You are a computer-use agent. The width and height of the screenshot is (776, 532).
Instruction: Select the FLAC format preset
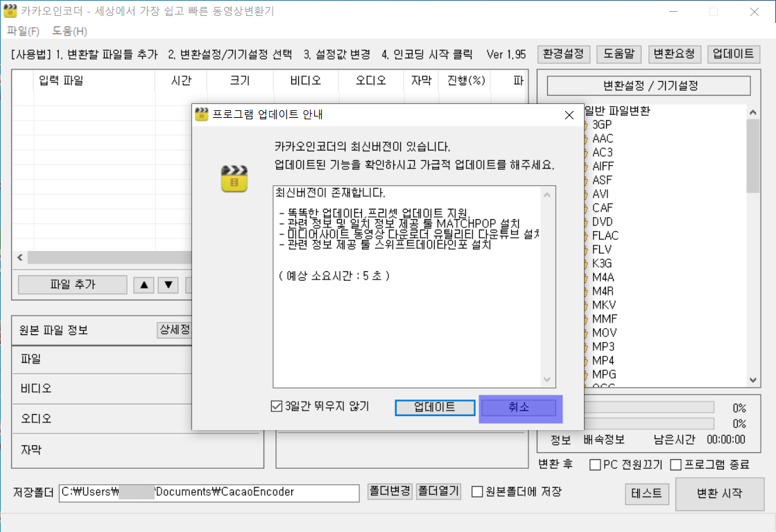point(605,236)
